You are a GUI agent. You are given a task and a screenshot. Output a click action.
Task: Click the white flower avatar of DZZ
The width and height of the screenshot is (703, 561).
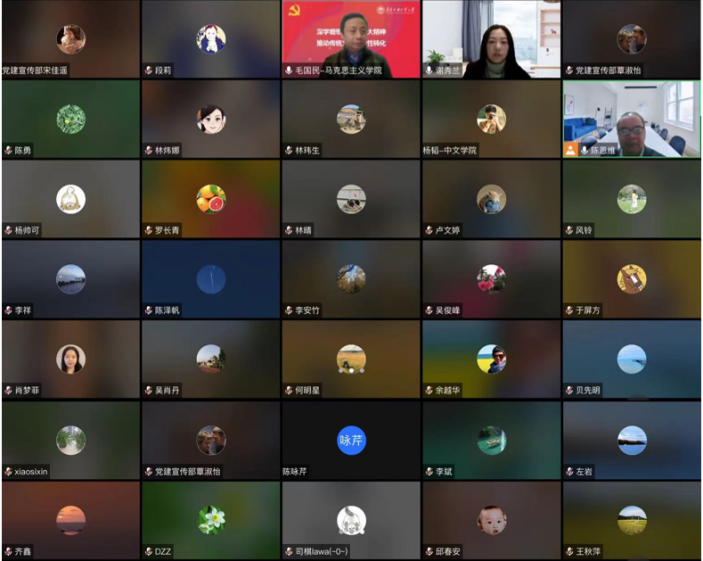[211, 520]
